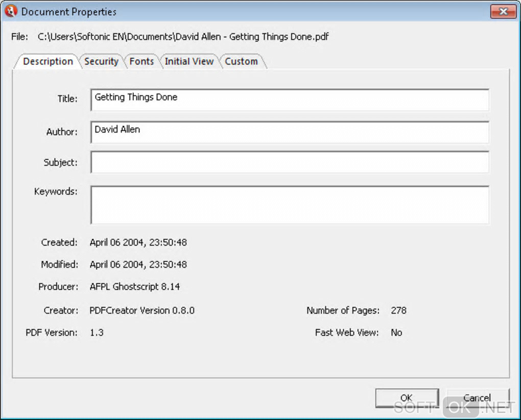The image size is (521, 420).
Task: Close the Document Properties dialog
Action: point(503,12)
